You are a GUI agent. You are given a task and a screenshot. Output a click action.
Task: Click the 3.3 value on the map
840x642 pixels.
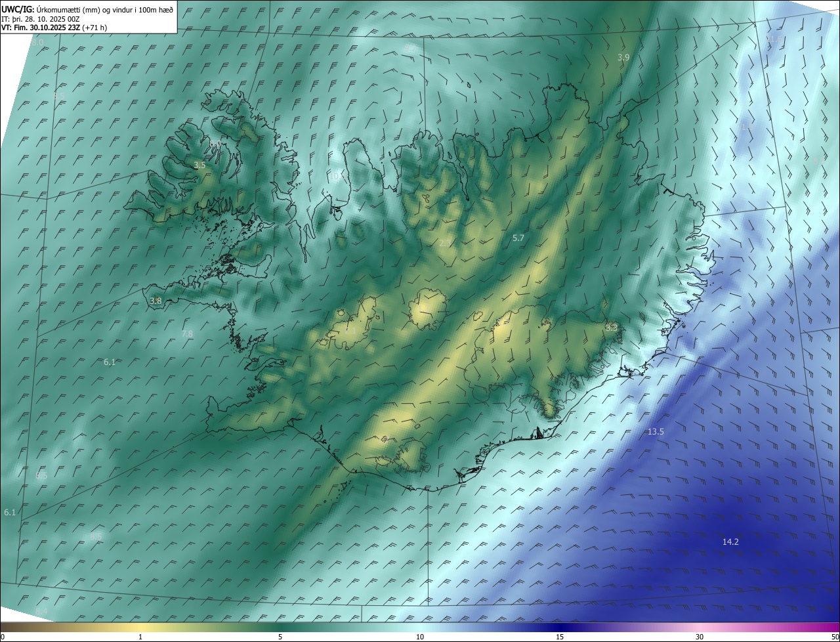(612, 327)
